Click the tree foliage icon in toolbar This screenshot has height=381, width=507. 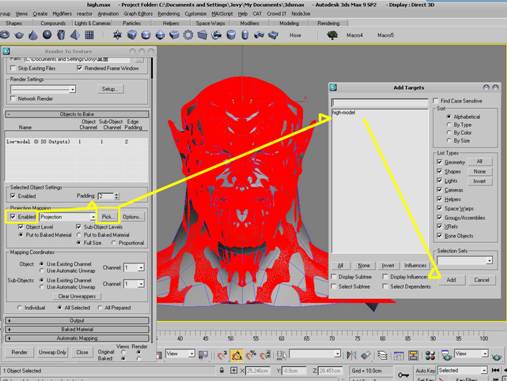click(332, 35)
